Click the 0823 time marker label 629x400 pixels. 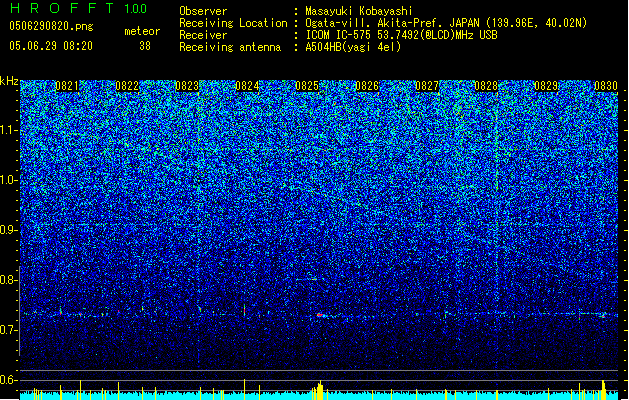[x=187, y=86]
